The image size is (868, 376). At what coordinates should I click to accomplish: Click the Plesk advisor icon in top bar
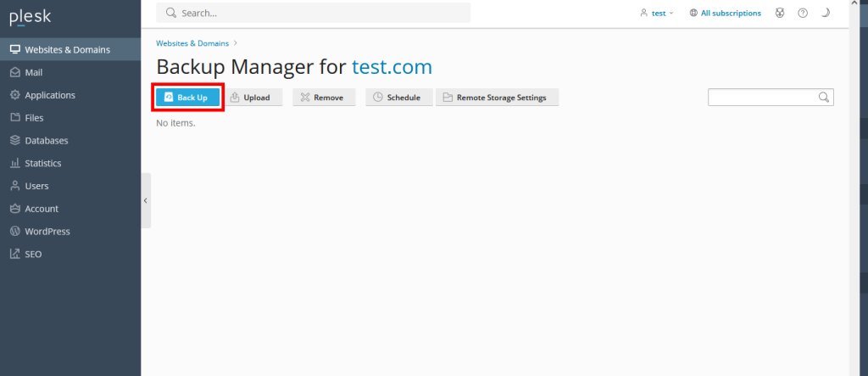click(x=780, y=14)
